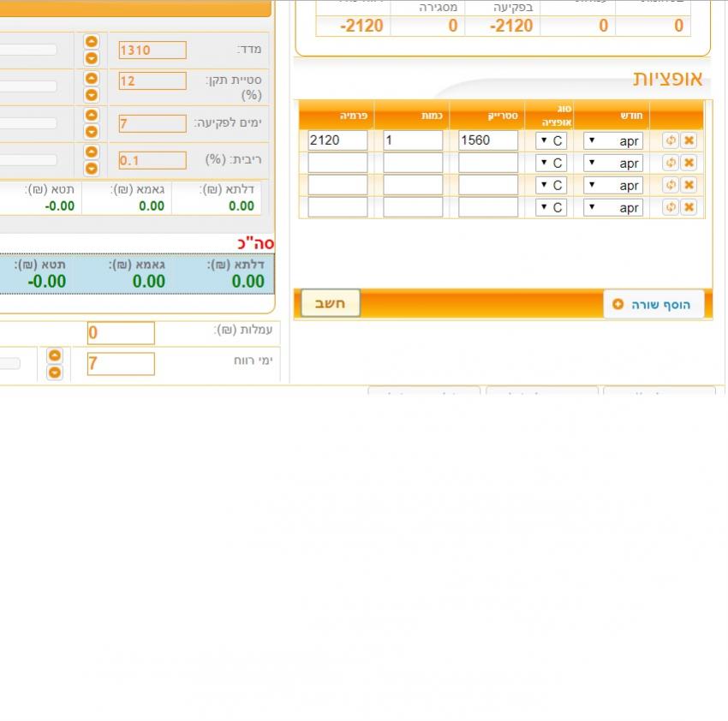Click the reset icon on third options row

coord(671,185)
